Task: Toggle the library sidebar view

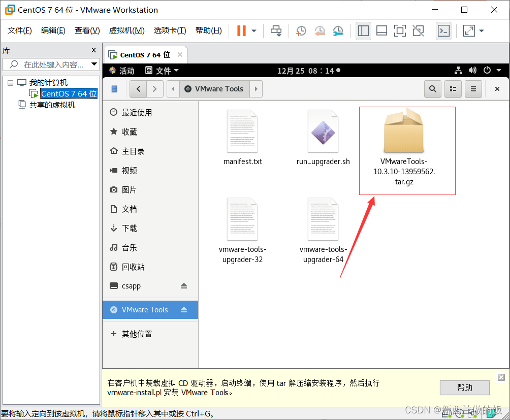Action: 363,31
